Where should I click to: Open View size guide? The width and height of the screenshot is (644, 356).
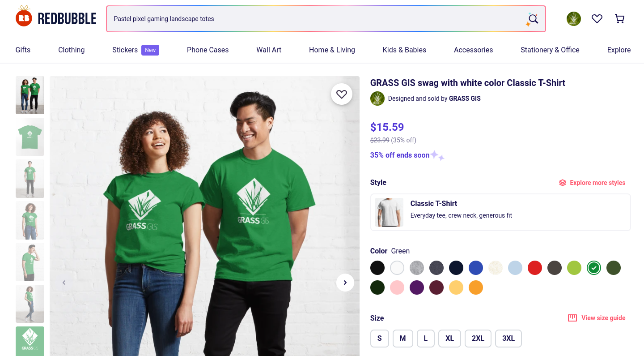pyautogui.click(x=597, y=318)
